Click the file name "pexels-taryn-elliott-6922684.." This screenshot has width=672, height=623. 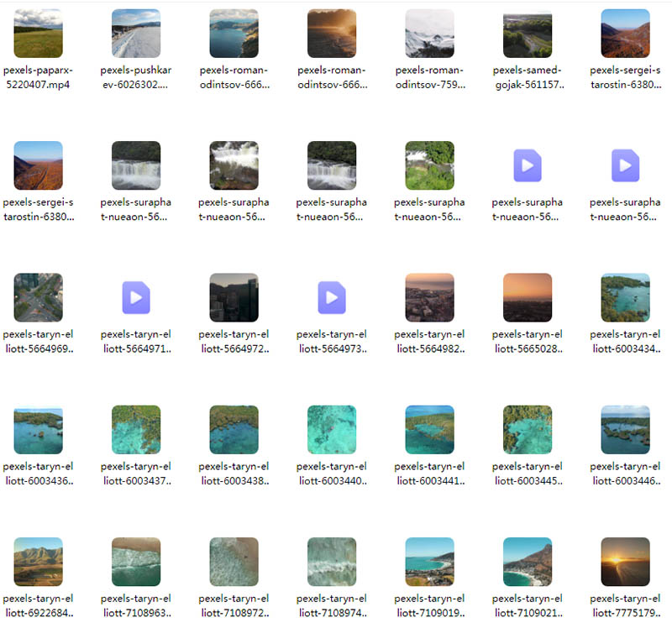coord(38,605)
